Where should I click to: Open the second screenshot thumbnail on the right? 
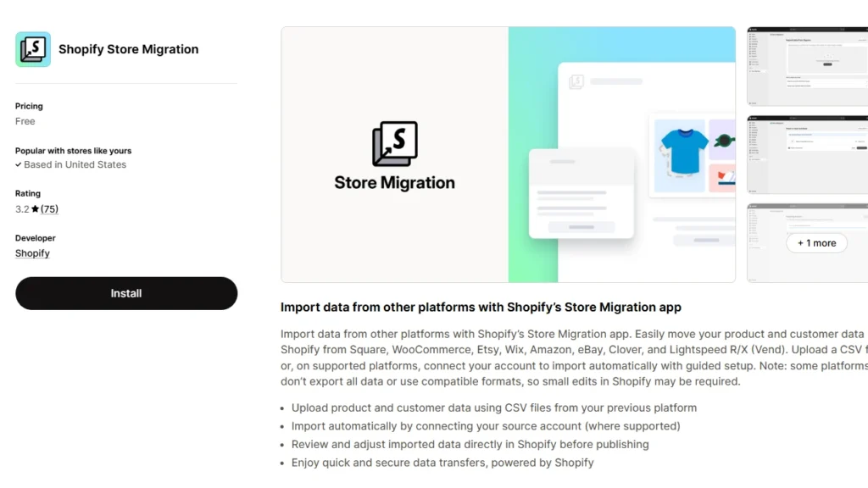click(807, 154)
